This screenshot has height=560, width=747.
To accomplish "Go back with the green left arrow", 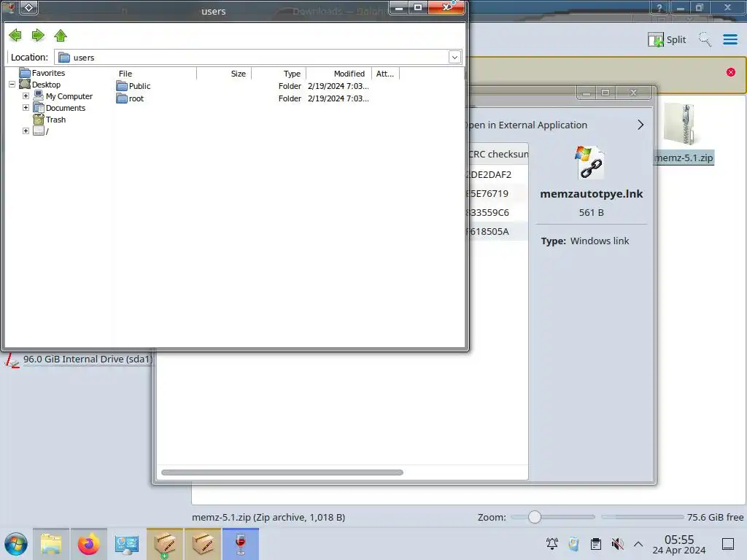I will click(15, 35).
